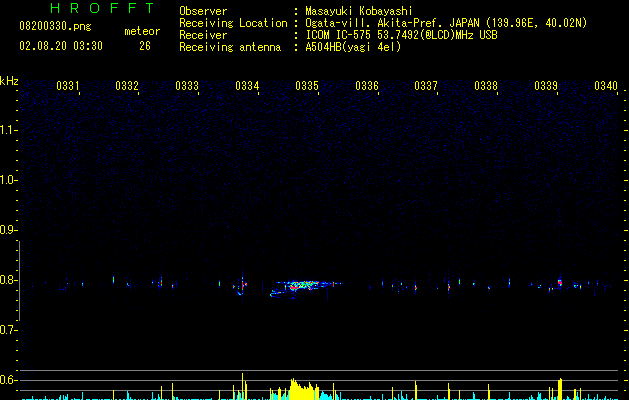Click the 0338 time marker
The image size is (629, 400).
pyautogui.click(x=486, y=86)
